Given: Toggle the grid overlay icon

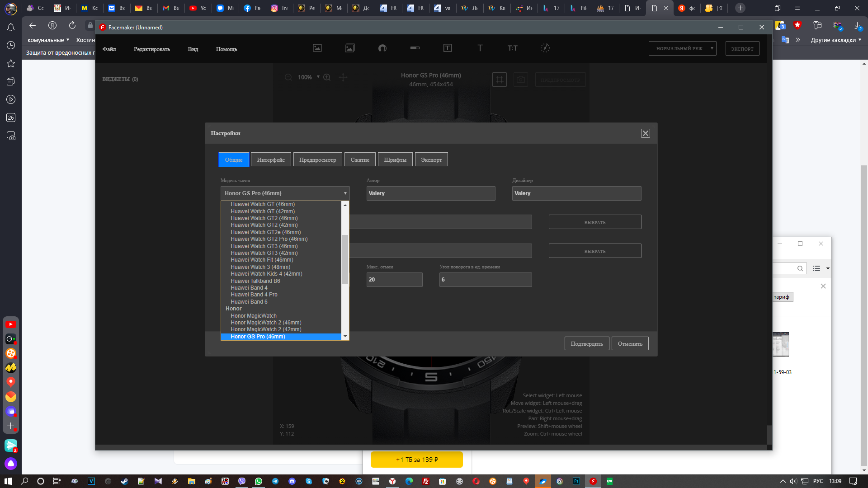Looking at the screenshot, I should [500, 80].
